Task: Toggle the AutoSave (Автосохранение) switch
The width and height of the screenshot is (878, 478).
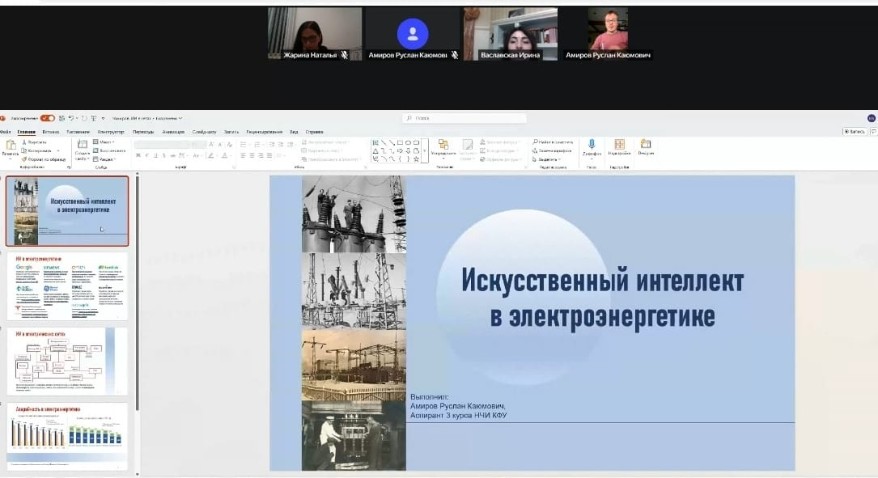Action: 47,118
